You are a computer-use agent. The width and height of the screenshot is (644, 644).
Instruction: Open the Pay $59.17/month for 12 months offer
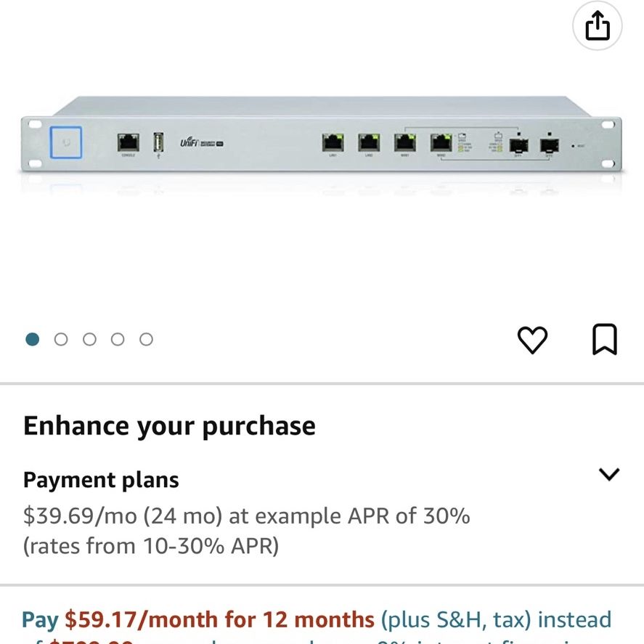tap(198, 619)
